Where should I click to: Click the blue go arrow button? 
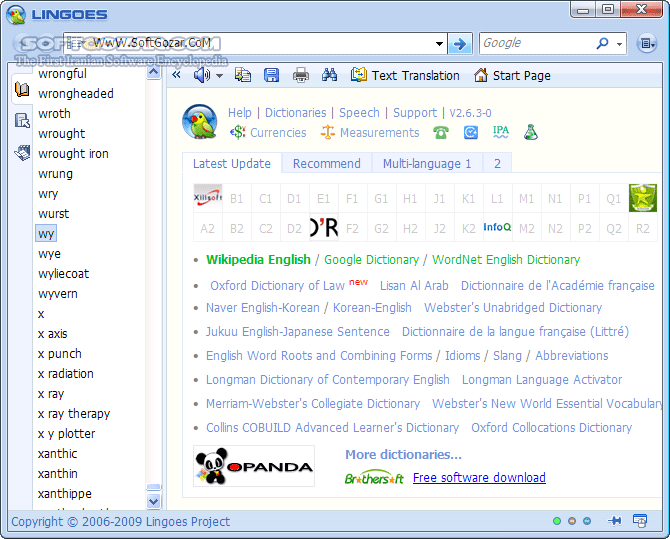click(460, 43)
